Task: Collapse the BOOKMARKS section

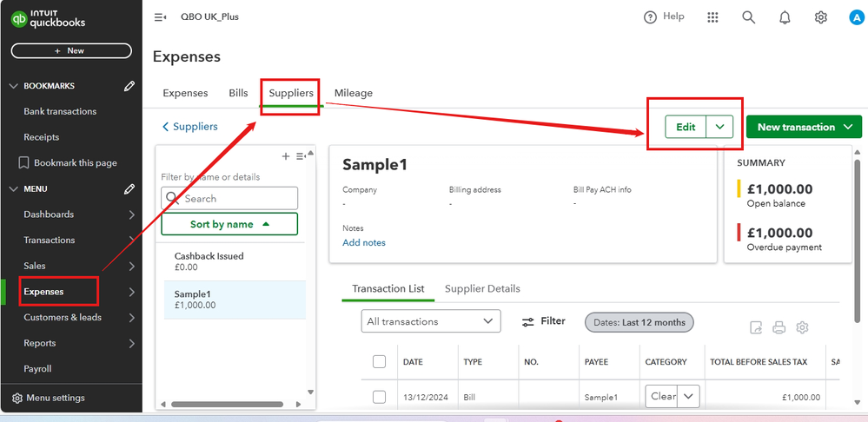Action: 15,86
